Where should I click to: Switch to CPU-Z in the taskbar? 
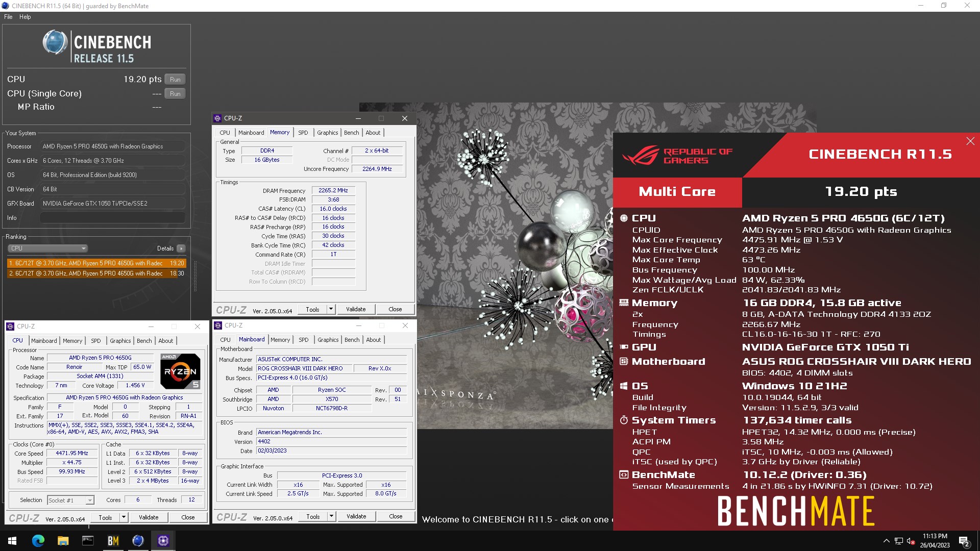[163, 541]
